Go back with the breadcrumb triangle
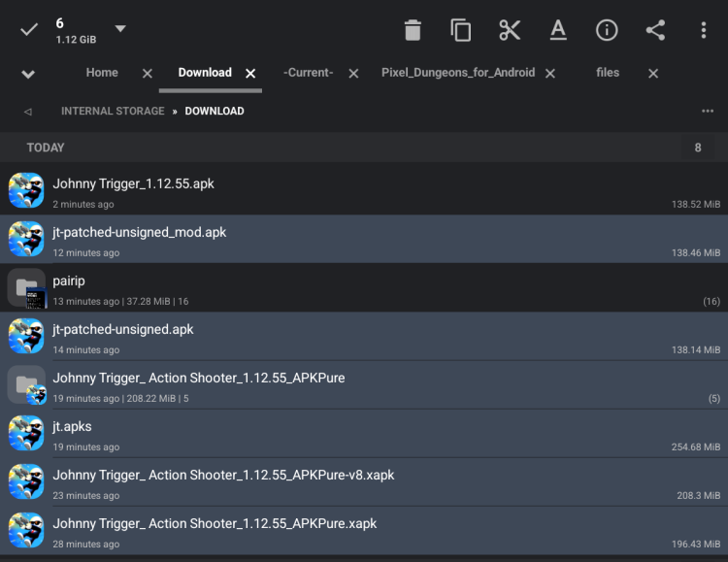 (28, 112)
